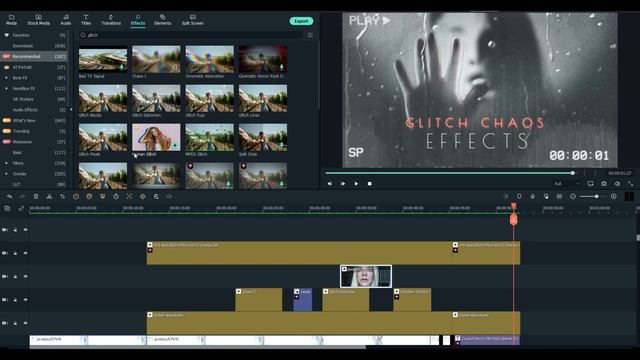Image resolution: width=640 pixels, height=360 pixels.
Task: Click the fullscreen preview icon
Action: click(x=631, y=184)
